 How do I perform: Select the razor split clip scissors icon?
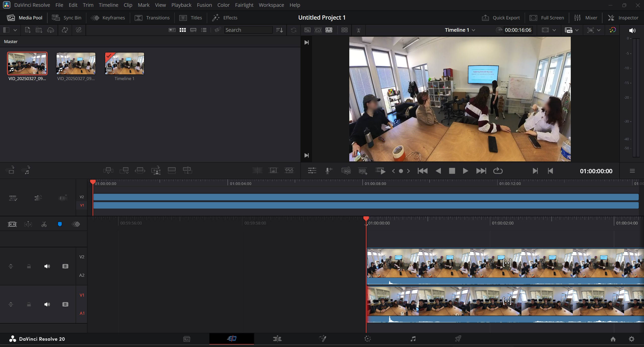click(44, 224)
